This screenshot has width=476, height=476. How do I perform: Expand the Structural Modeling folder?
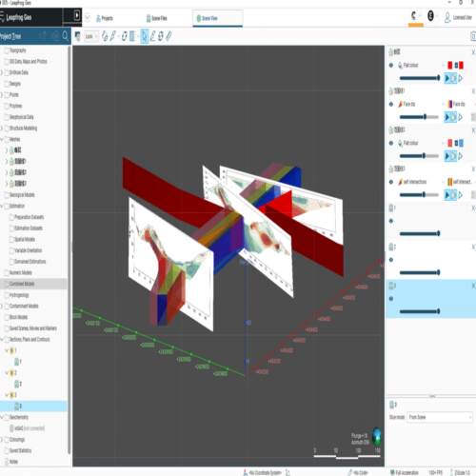tap(2, 129)
